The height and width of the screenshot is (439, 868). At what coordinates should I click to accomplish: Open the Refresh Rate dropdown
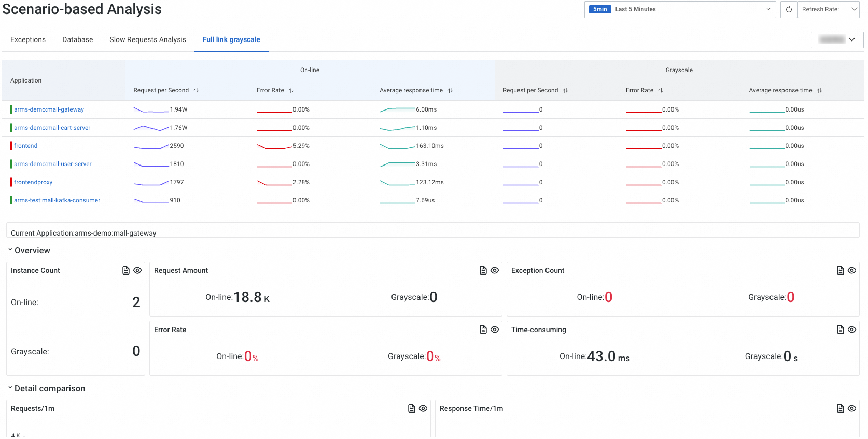click(828, 9)
